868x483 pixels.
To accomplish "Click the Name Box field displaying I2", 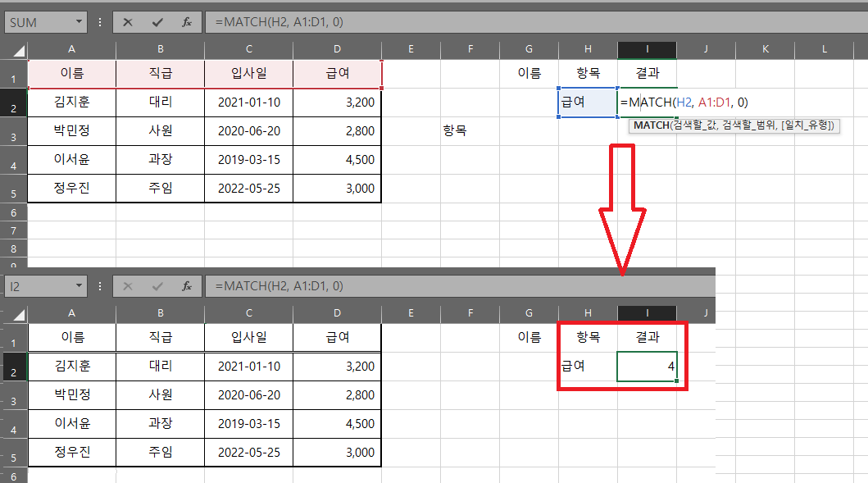I will tap(40, 286).
